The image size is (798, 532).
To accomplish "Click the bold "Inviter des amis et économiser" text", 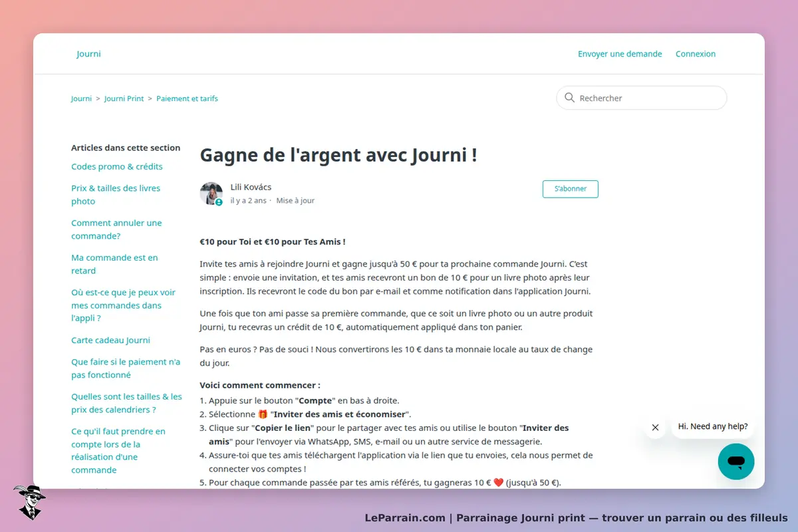I will click(x=339, y=414).
